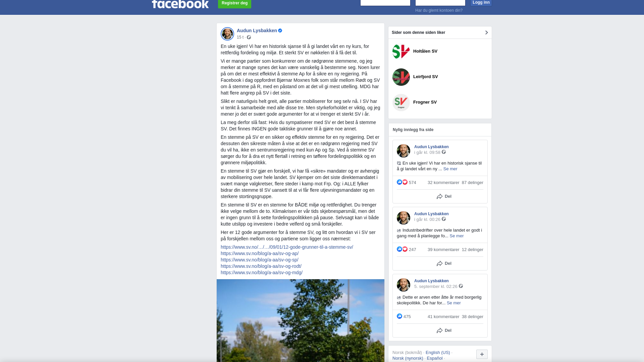Click the verified badge next to Audun Lysbakken
Image resolution: width=644 pixels, height=362 pixels.
tap(280, 31)
